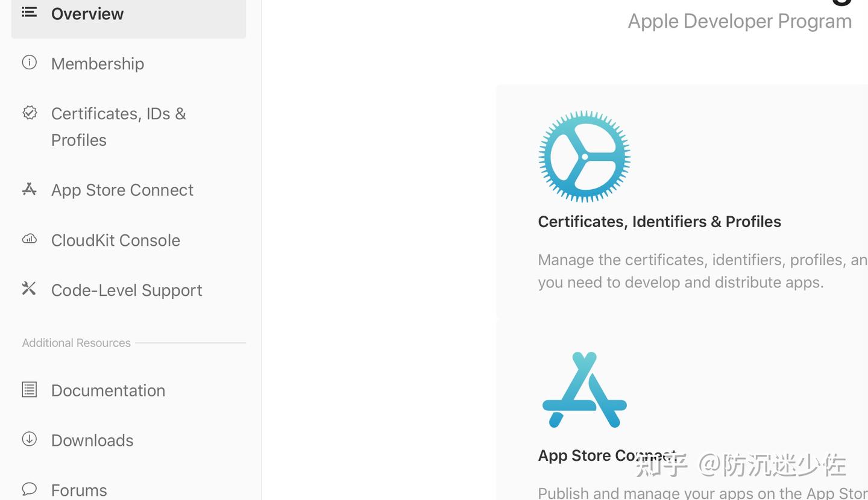Click the Certificates badge icon in sidebar
868x500 pixels.
30,113
